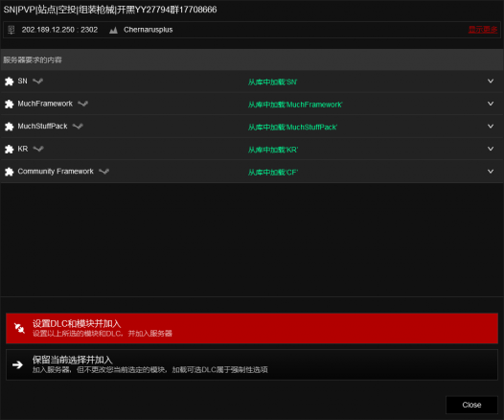The image size is (504, 420).
Task: Open the load-from-library action for MuchFramework
Action: [295, 105]
